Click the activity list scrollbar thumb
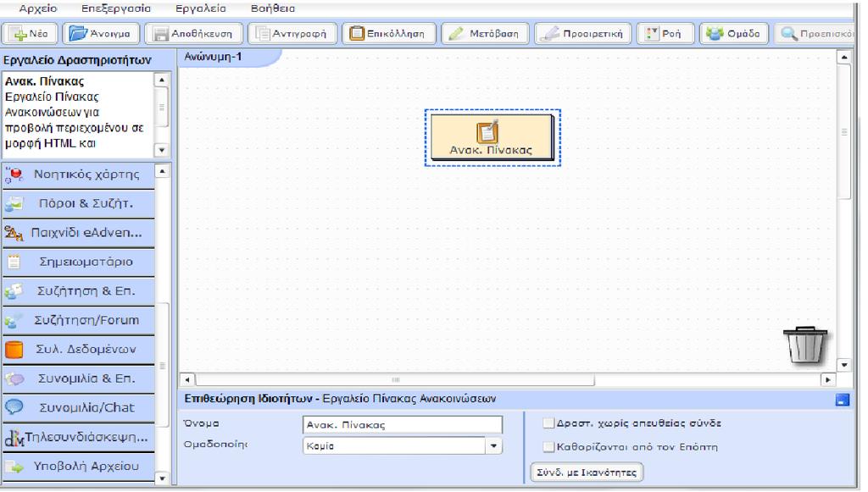This screenshot has width=868, height=492. [x=162, y=366]
